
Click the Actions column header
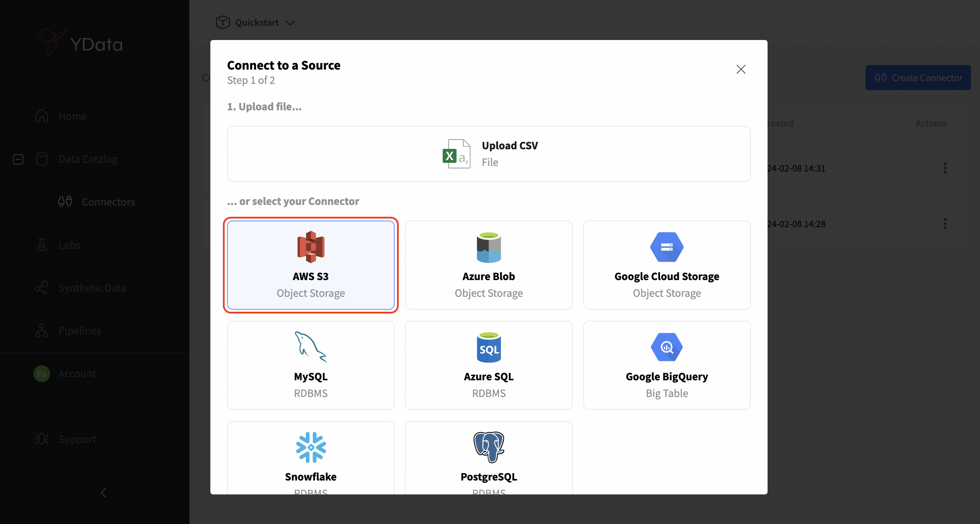[x=931, y=123]
